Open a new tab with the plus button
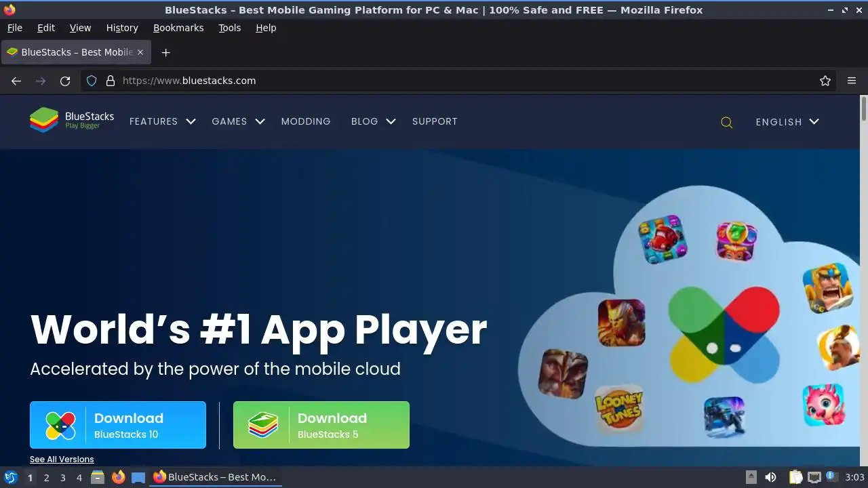The height and width of the screenshot is (488, 868). coord(165,52)
